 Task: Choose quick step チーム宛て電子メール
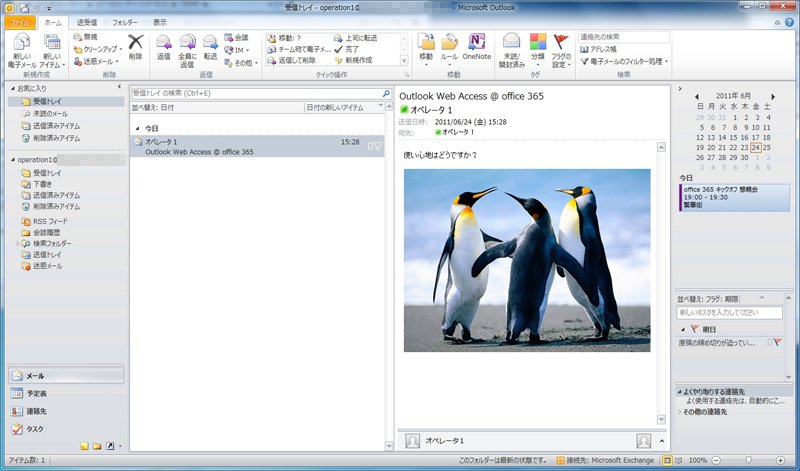[x=299, y=49]
